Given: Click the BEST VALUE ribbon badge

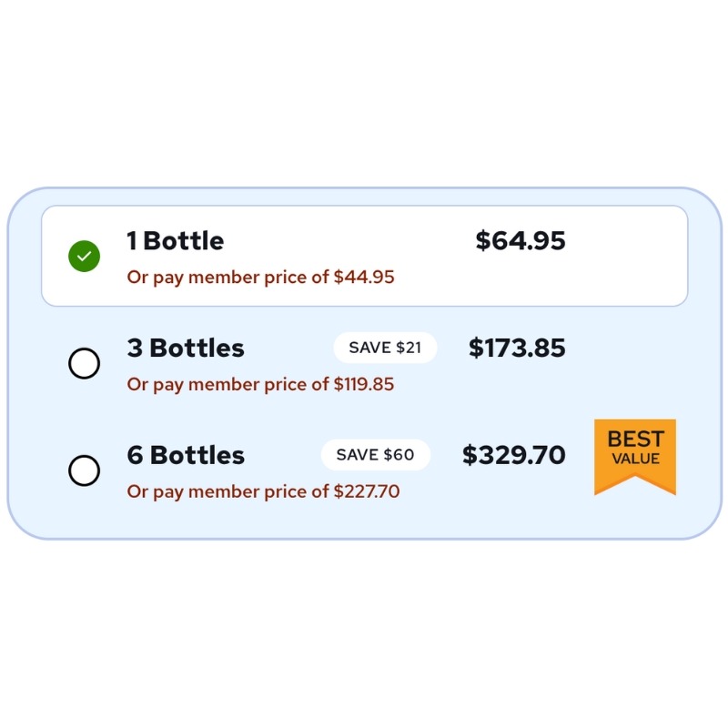Looking at the screenshot, I should click(635, 457).
